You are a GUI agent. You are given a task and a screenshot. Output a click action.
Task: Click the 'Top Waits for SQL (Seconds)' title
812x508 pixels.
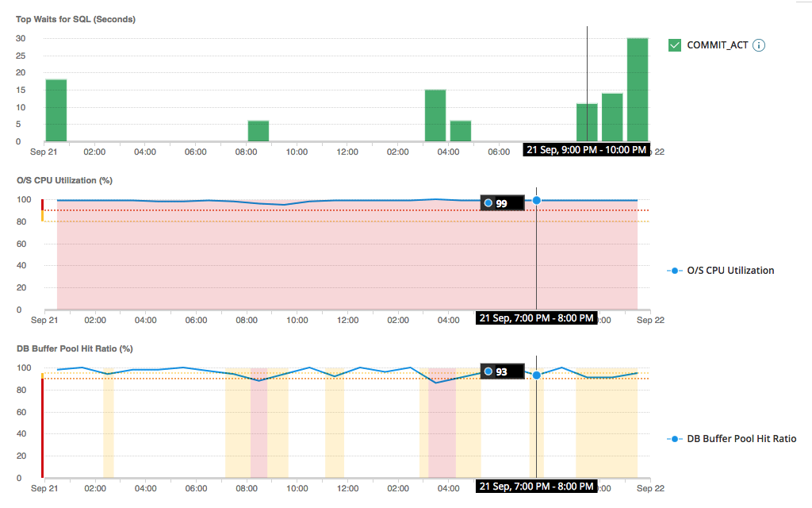(75, 19)
